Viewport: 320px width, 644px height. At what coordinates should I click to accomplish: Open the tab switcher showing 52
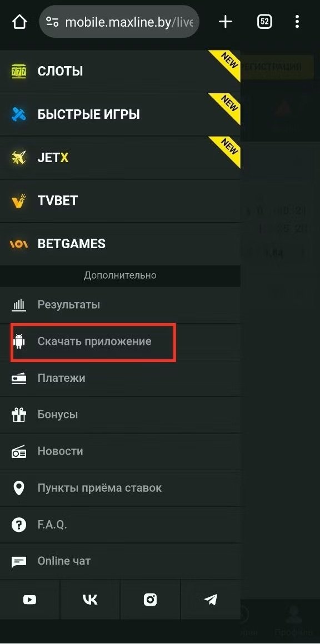(x=264, y=22)
